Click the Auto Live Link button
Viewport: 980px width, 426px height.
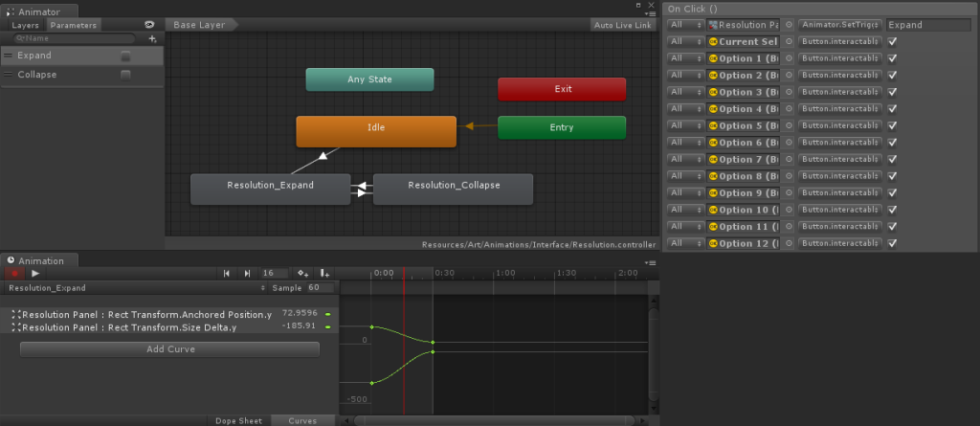point(622,25)
